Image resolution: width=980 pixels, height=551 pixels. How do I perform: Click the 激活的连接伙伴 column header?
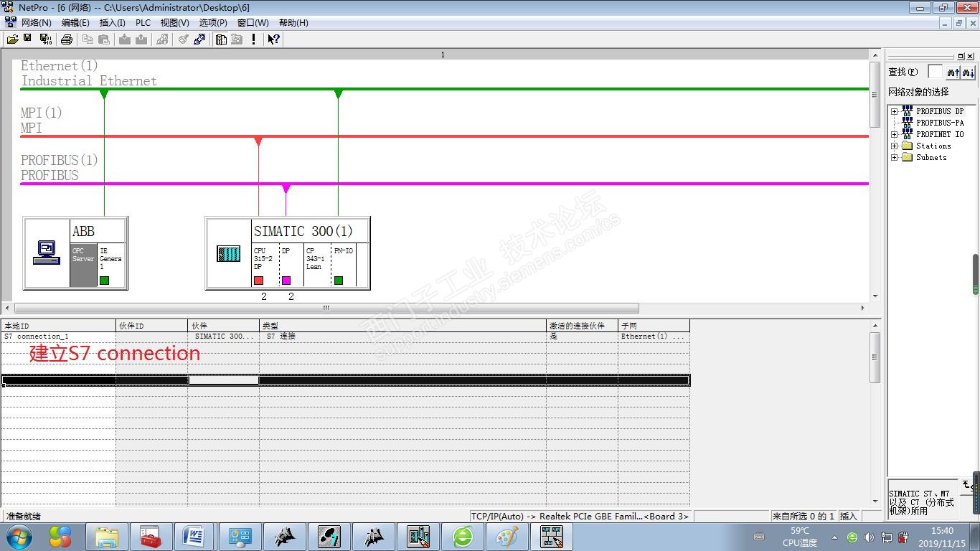tap(582, 326)
